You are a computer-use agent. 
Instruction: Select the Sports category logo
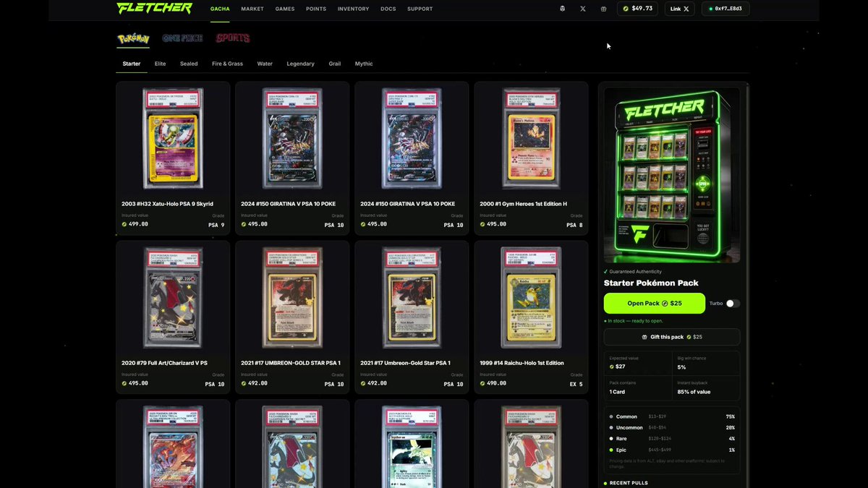click(x=232, y=38)
